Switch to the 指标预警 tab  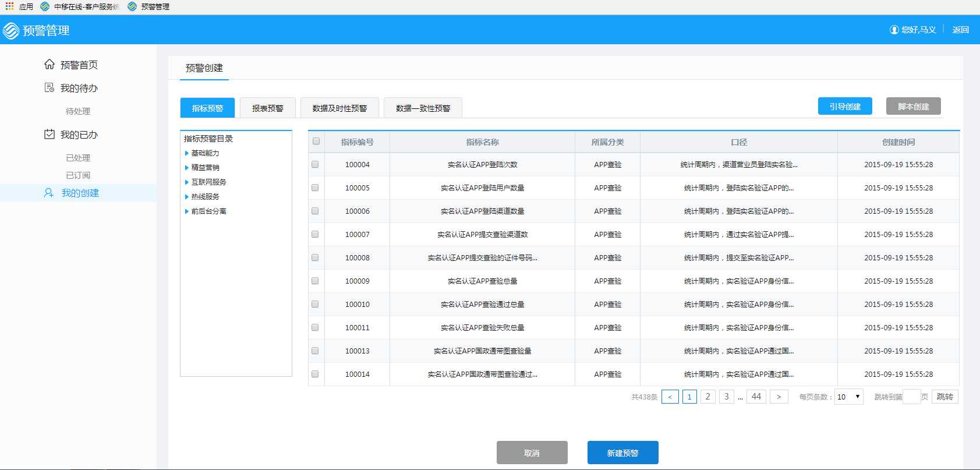[207, 108]
